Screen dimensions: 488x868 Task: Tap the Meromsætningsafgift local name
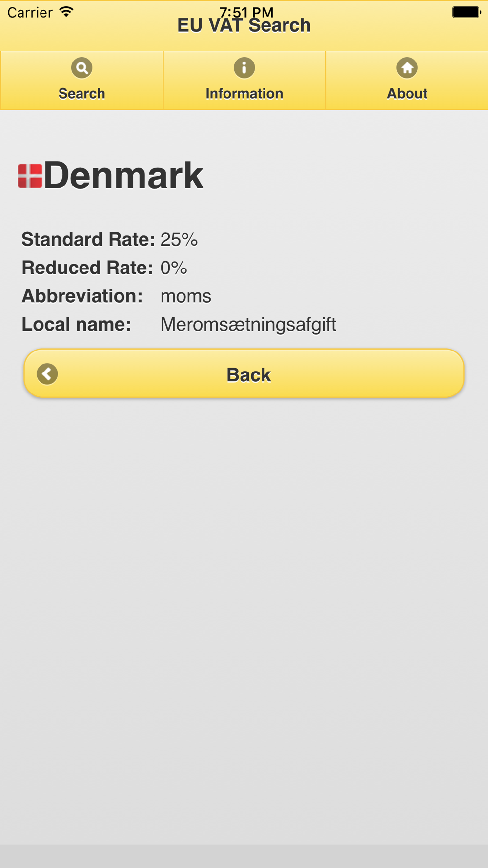(248, 325)
